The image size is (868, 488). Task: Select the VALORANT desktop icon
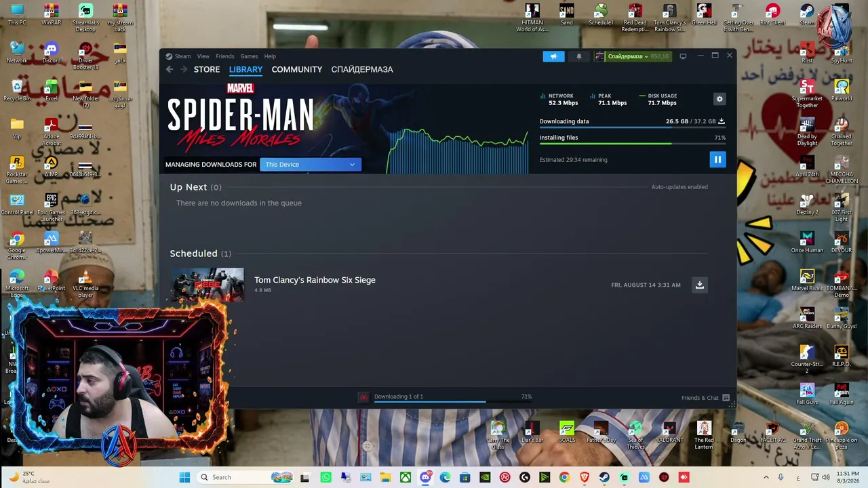pos(669,432)
